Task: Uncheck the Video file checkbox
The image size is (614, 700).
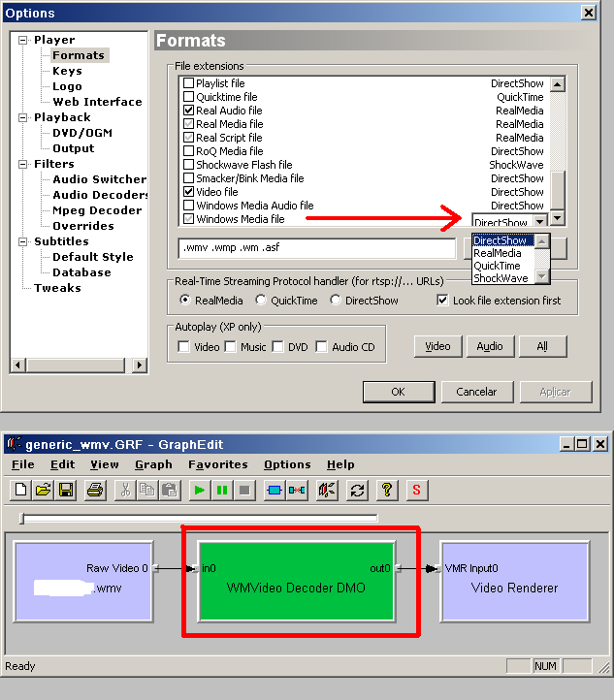Action: (188, 192)
